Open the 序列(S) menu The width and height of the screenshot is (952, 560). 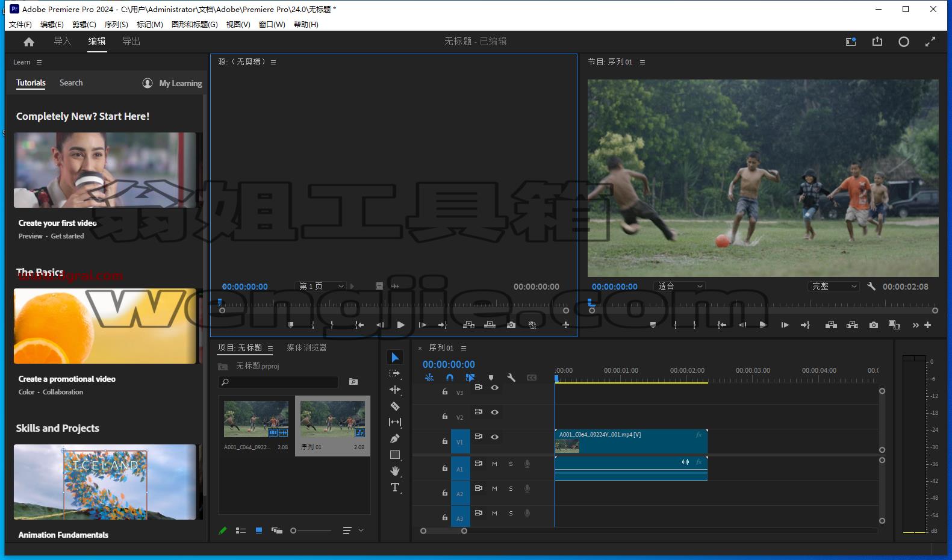(116, 25)
